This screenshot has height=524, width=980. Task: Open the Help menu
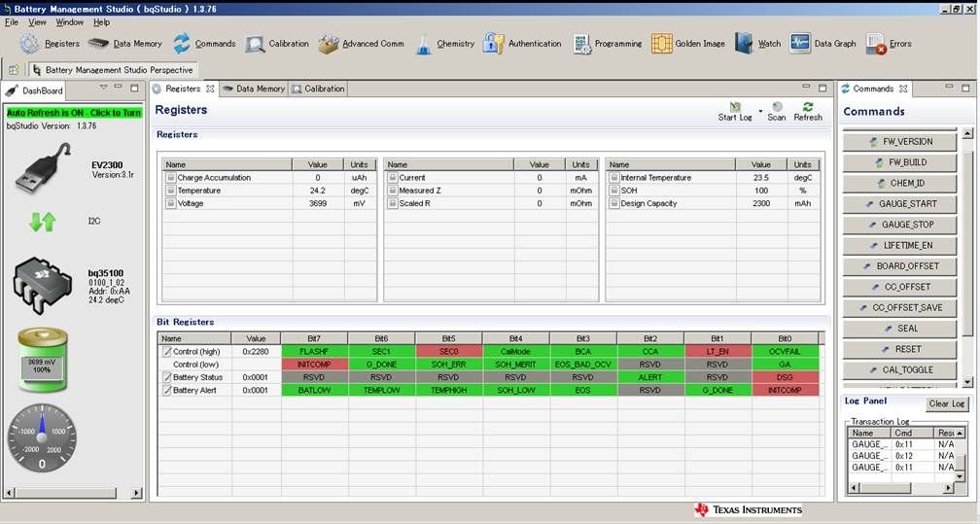pos(101,22)
